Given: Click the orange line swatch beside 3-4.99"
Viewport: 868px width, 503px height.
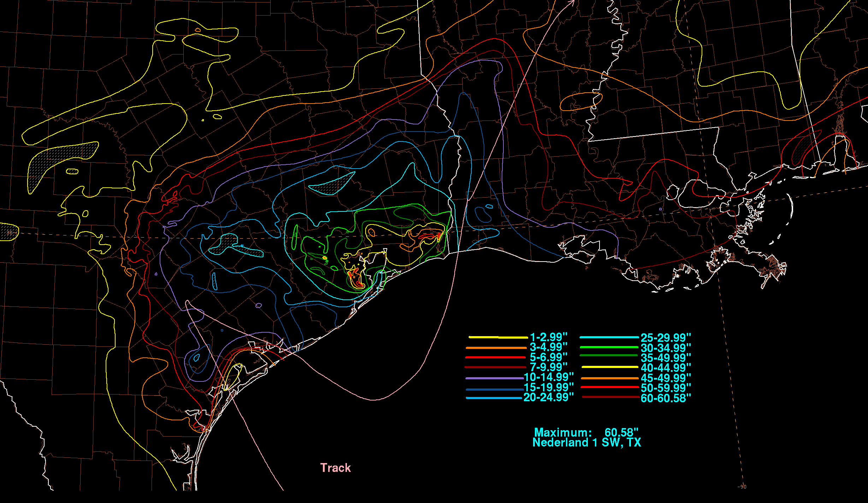Looking at the screenshot, I should [496, 348].
